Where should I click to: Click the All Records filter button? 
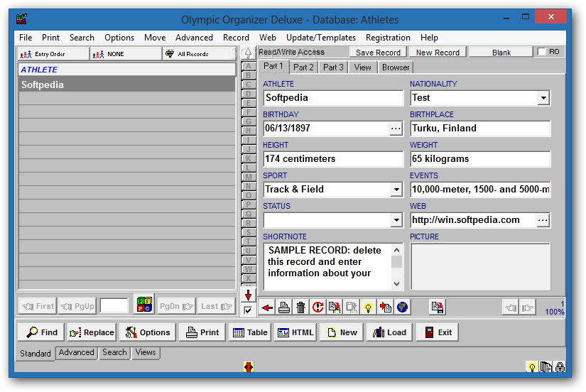[200, 54]
